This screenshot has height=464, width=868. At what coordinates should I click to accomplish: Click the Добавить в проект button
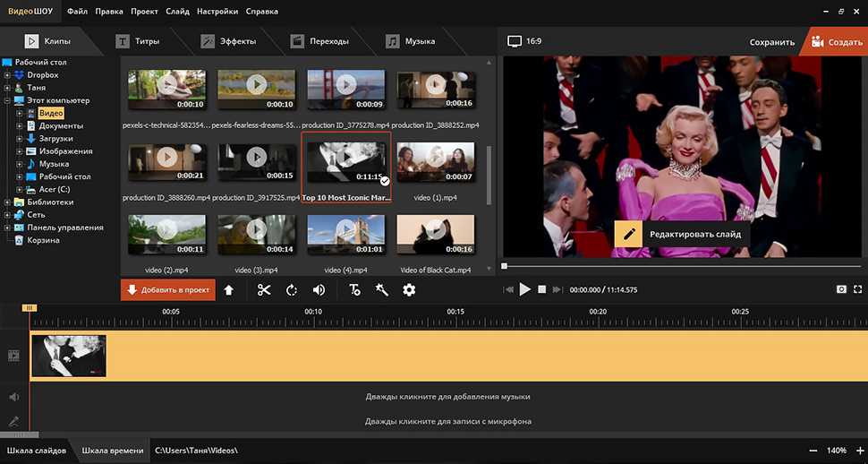pyautogui.click(x=168, y=289)
